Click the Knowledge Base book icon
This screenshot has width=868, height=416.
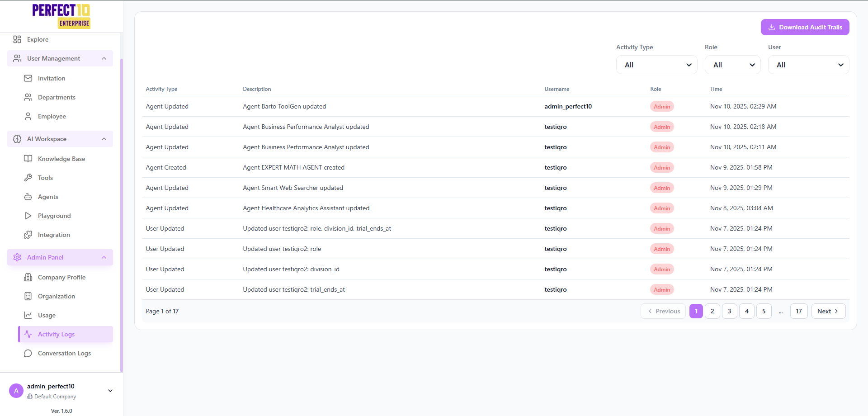click(28, 159)
